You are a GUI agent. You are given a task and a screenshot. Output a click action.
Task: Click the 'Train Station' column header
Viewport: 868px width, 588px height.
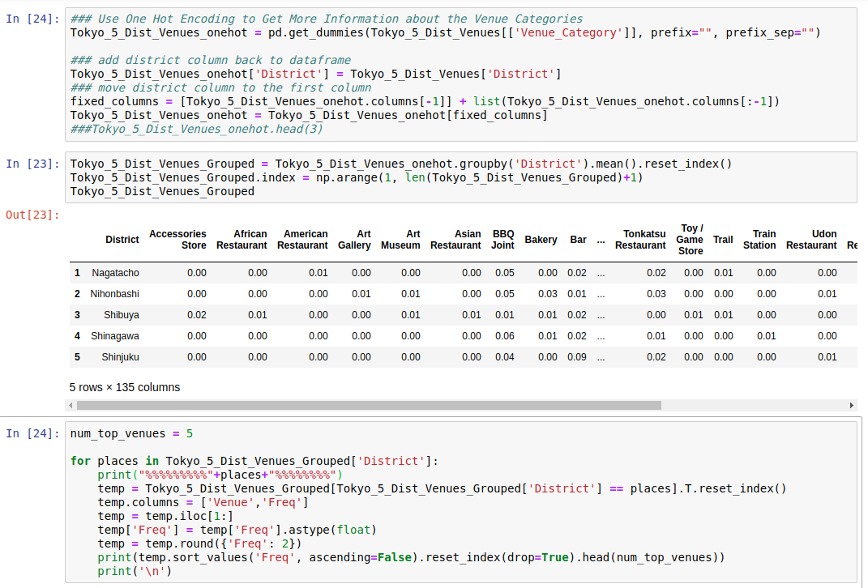pyautogui.click(x=759, y=240)
